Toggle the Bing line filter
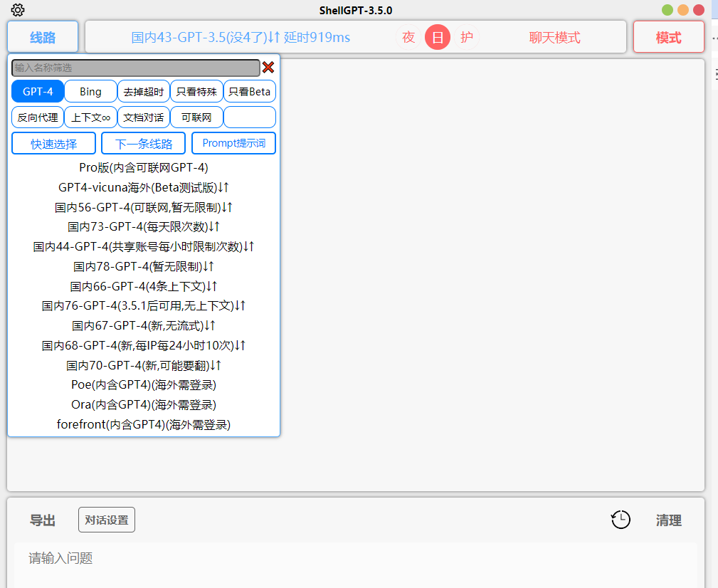Viewport: 718px width, 588px height. (90, 91)
